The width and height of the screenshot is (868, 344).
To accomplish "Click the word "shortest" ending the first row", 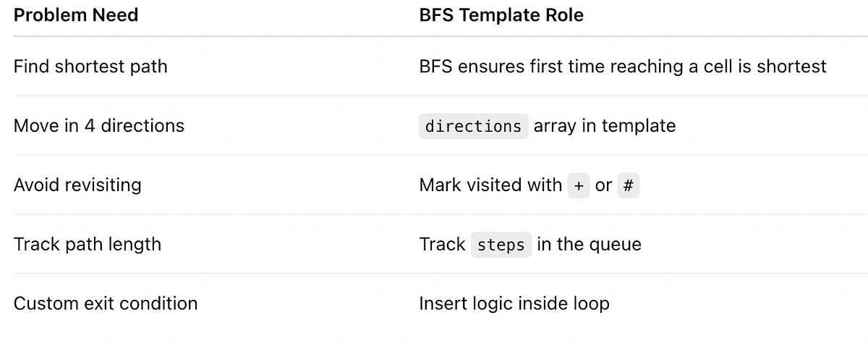I will point(791,67).
